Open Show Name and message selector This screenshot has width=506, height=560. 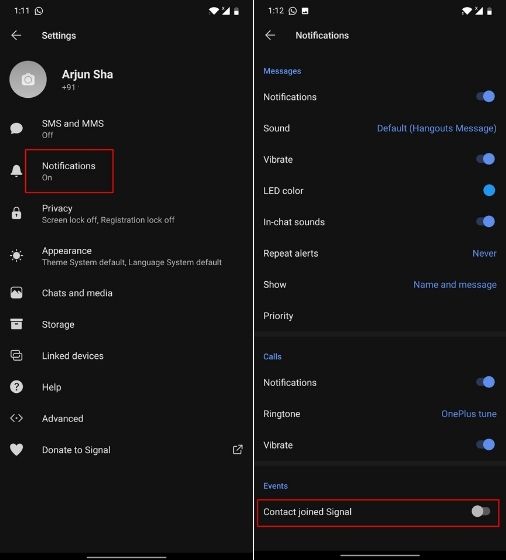coord(455,285)
